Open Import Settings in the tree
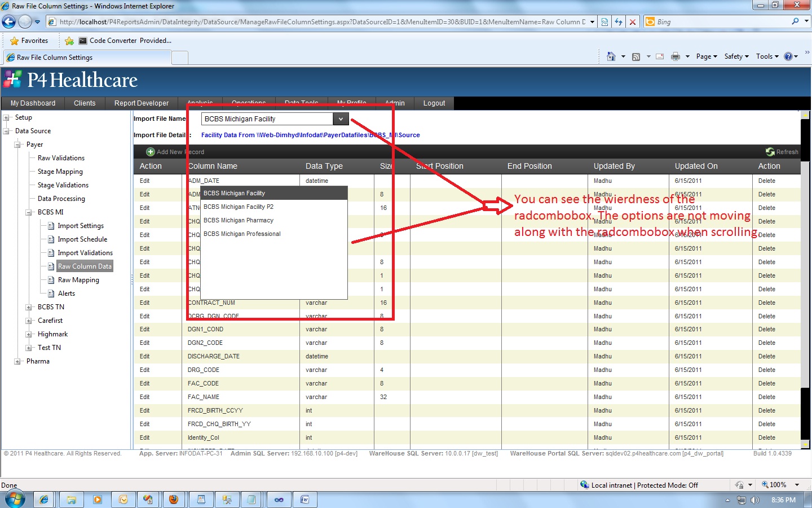 click(81, 226)
